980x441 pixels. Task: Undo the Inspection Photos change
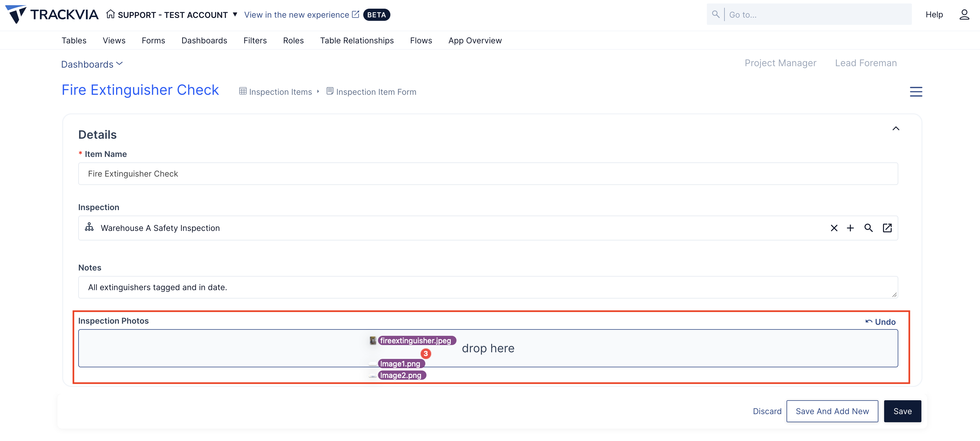pyautogui.click(x=880, y=322)
